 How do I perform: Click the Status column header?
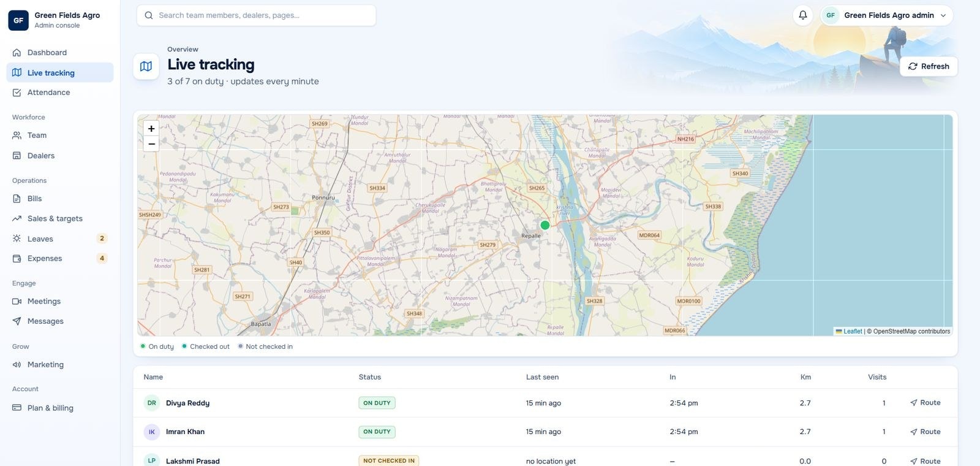coord(370,377)
